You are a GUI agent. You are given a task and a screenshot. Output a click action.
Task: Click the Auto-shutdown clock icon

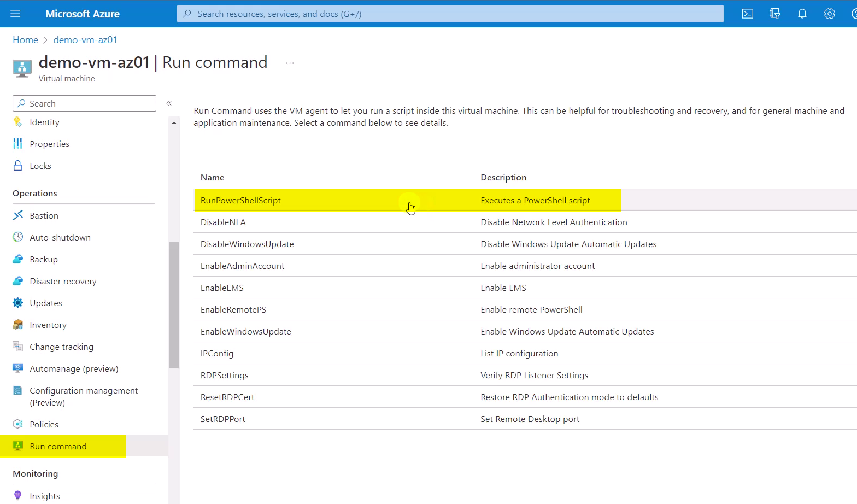[18, 237]
